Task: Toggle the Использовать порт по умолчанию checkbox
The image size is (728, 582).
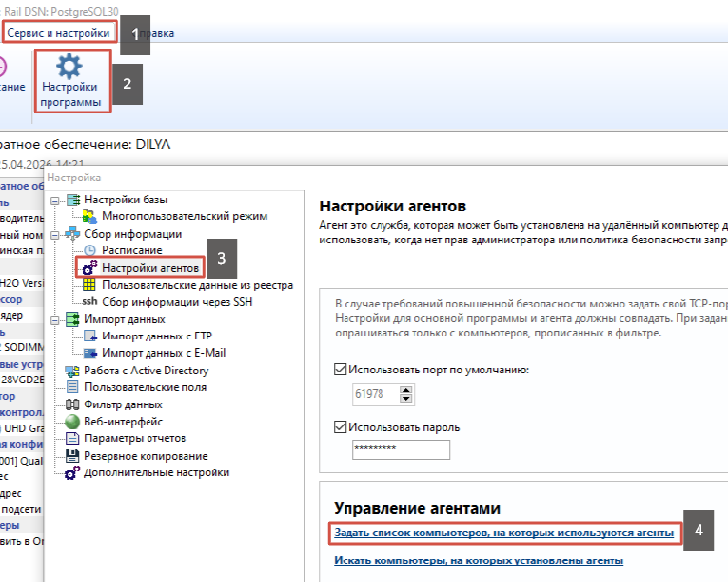Action: pyautogui.click(x=340, y=370)
